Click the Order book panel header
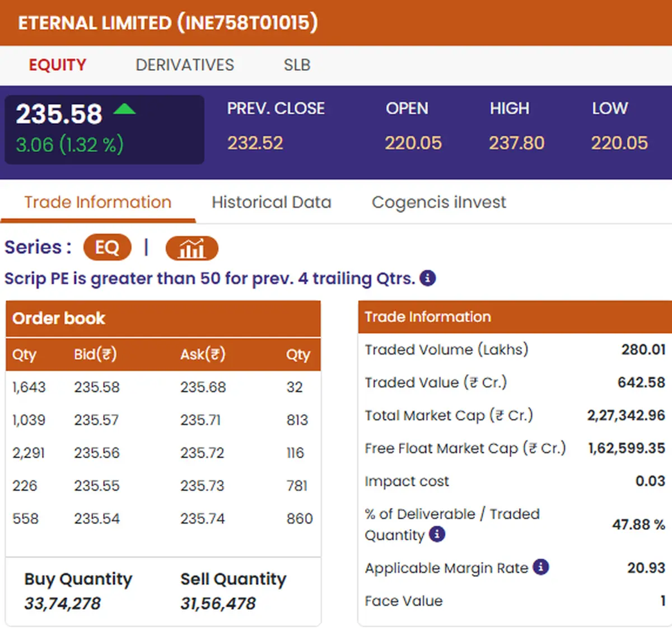This screenshot has height=634, width=672. coord(163,318)
